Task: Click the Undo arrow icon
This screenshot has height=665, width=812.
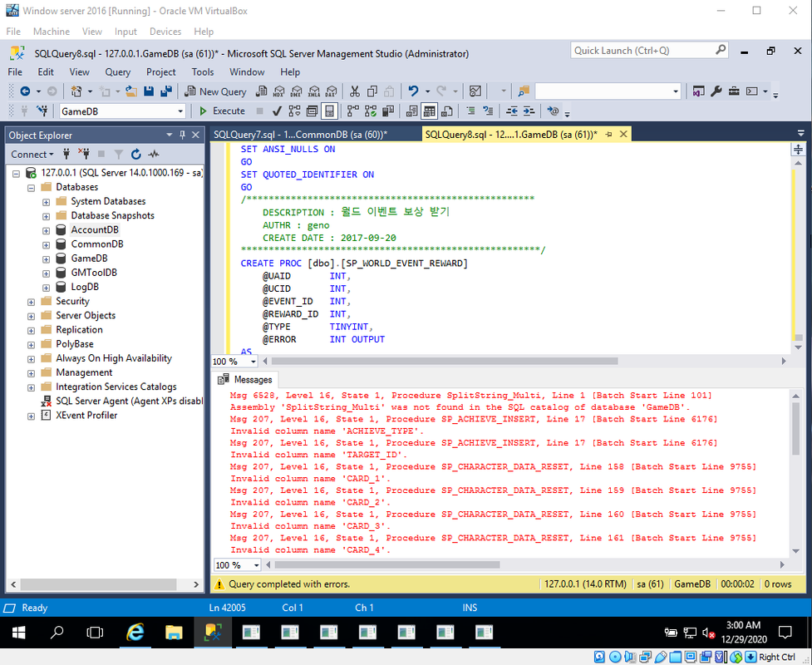Action: [x=413, y=91]
